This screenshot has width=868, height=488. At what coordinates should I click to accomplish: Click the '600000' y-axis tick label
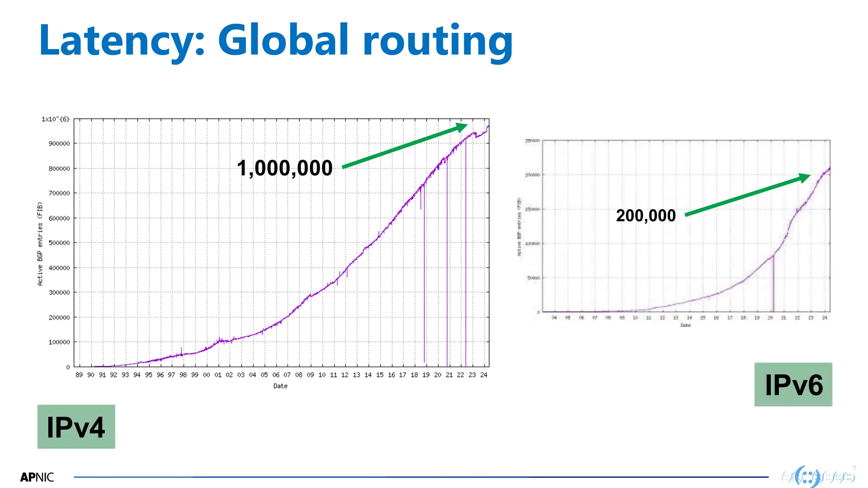[59, 218]
